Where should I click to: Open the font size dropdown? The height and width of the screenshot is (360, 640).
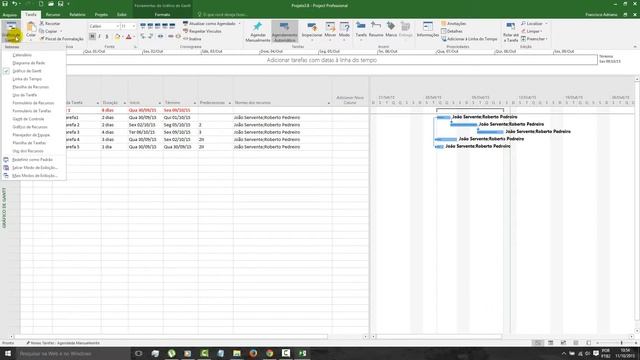coord(133,26)
